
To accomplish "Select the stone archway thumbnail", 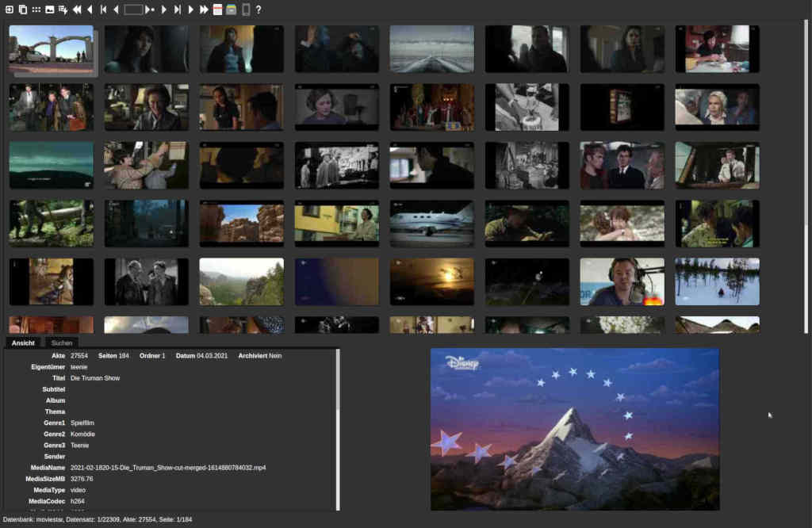I will pos(52,49).
